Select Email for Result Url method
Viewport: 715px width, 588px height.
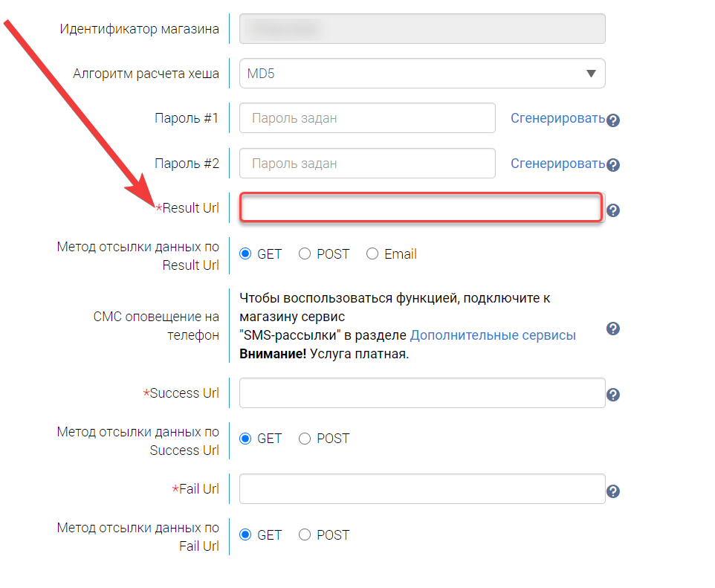(372, 254)
